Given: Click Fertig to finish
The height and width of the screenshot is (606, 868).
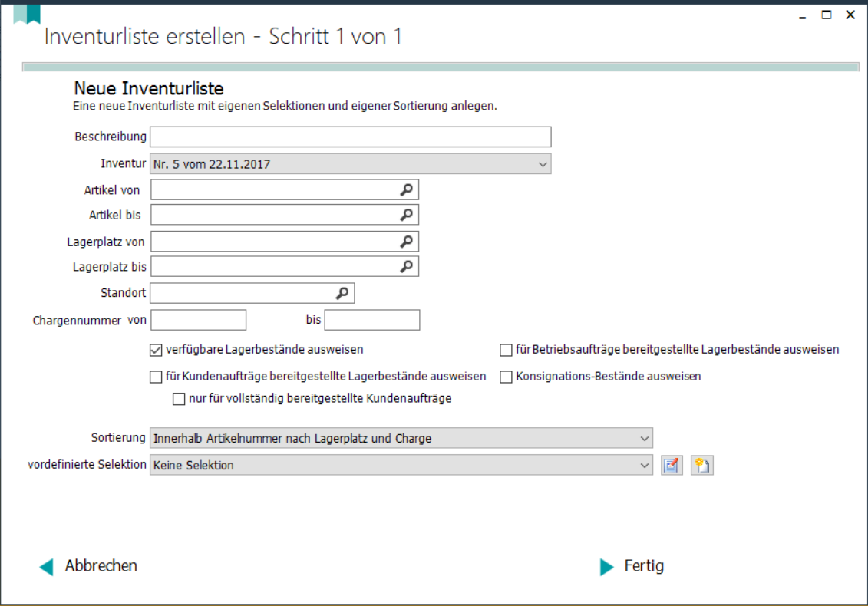Looking at the screenshot, I should pyautogui.click(x=644, y=565).
